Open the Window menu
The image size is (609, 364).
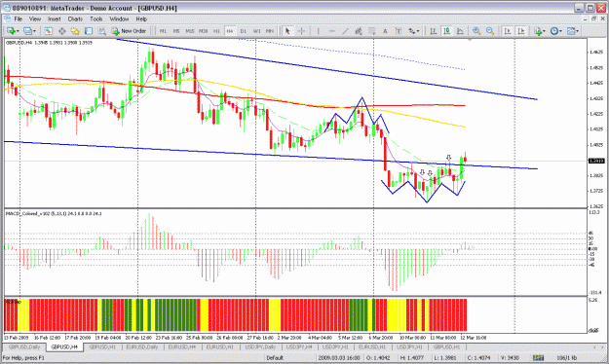[119, 18]
